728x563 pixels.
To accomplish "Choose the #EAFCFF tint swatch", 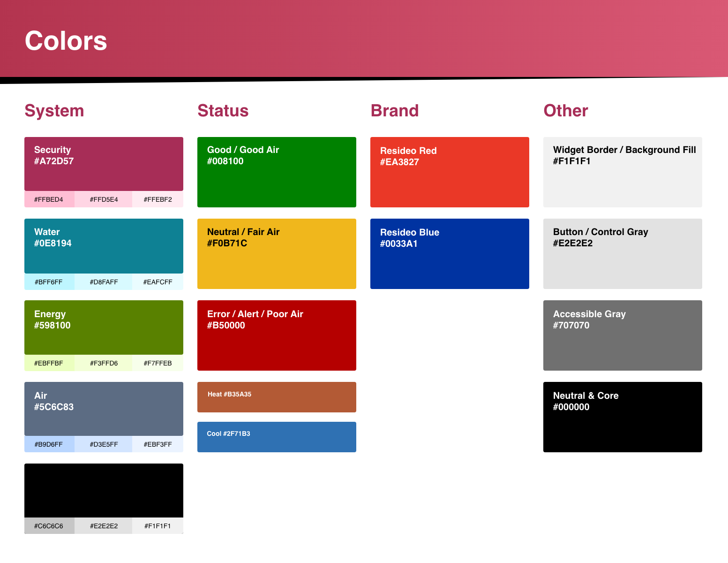I will 158,282.
